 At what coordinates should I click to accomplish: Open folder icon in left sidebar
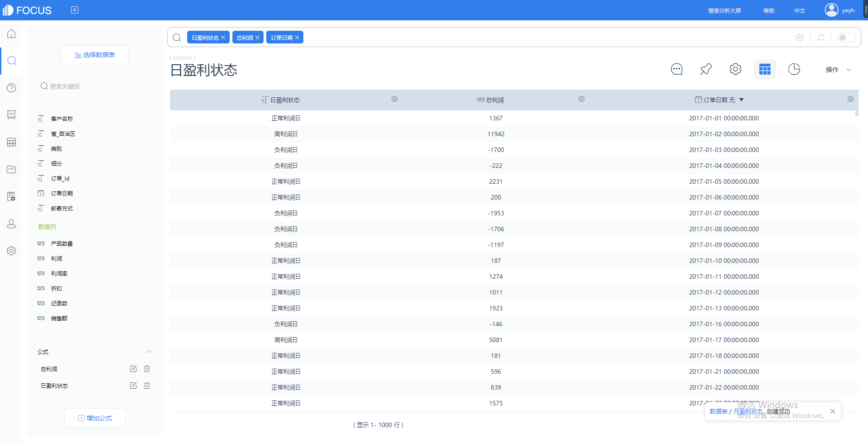coord(11,169)
